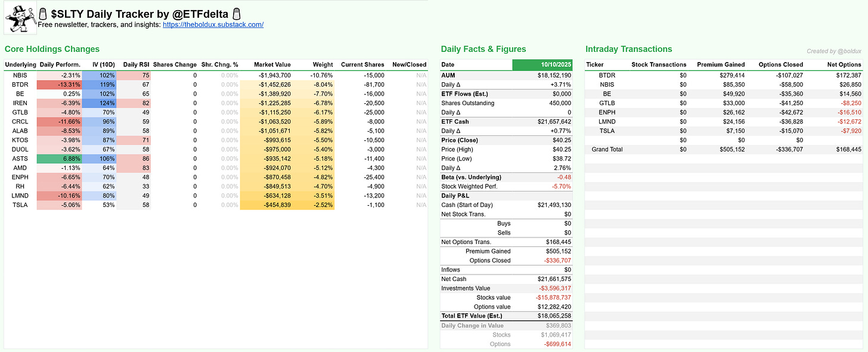Viewport: 868px width, 352px height.
Task: Click the IREN IV value 124%
Action: [99, 103]
